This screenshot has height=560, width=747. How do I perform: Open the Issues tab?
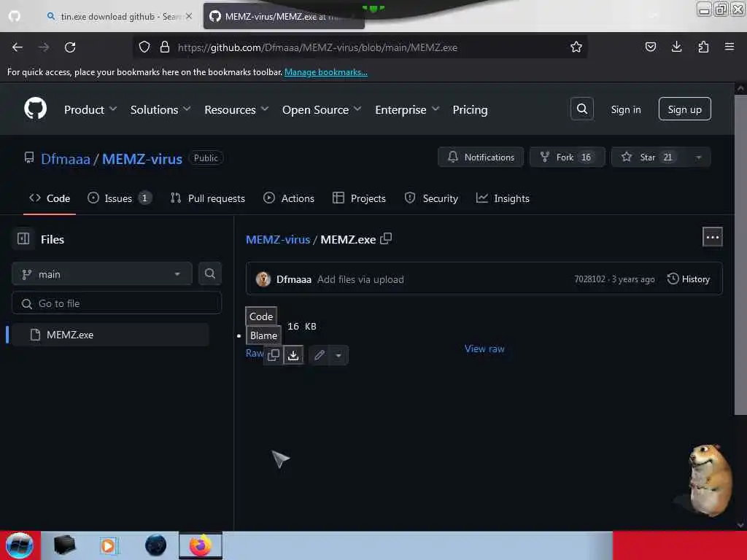point(120,198)
